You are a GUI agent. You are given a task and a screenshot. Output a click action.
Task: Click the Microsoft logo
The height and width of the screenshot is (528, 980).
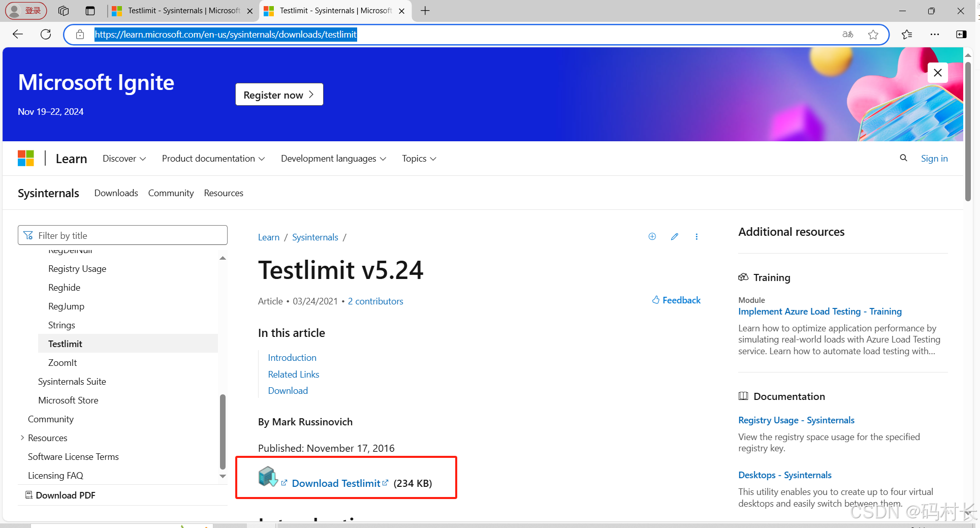coord(26,158)
